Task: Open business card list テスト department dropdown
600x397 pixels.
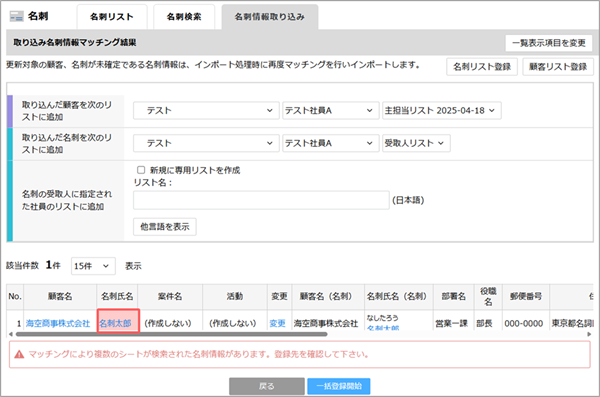Action: pyautogui.click(x=206, y=143)
